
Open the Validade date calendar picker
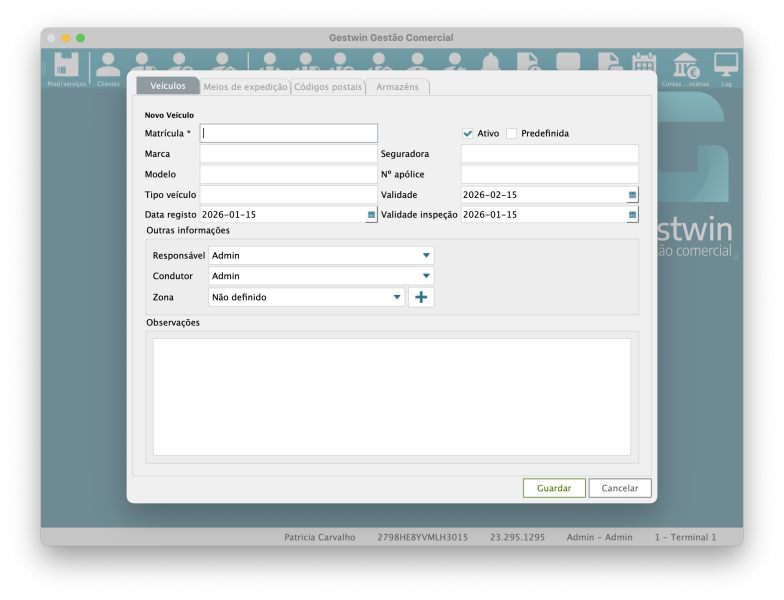632,195
